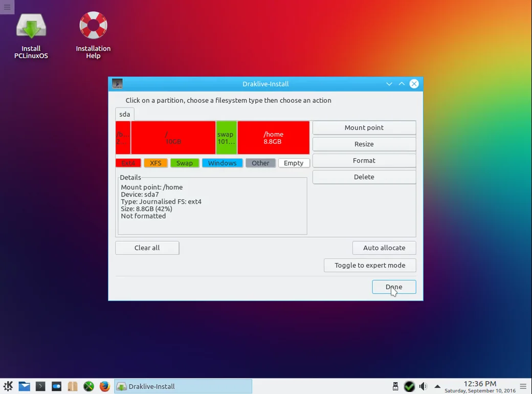Click 'Type: Journalised FS: ext4' text
Viewport: 532px width, 394px height.
[x=161, y=202]
